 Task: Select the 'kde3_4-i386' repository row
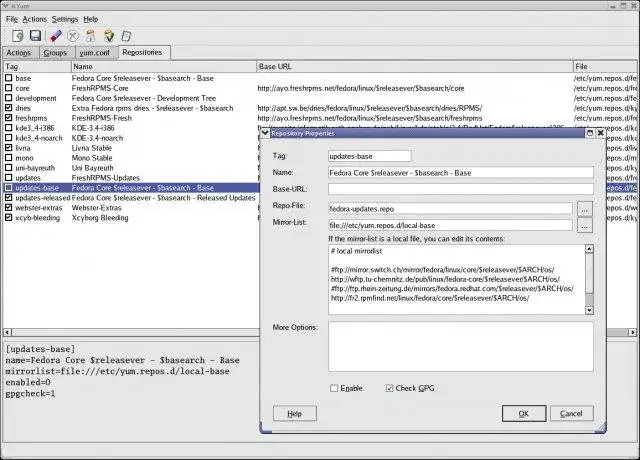(x=131, y=128)
